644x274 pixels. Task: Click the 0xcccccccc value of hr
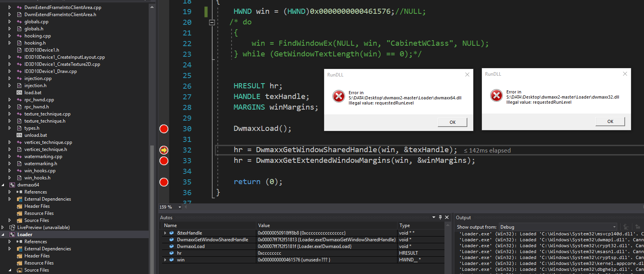tap(270, 253)
